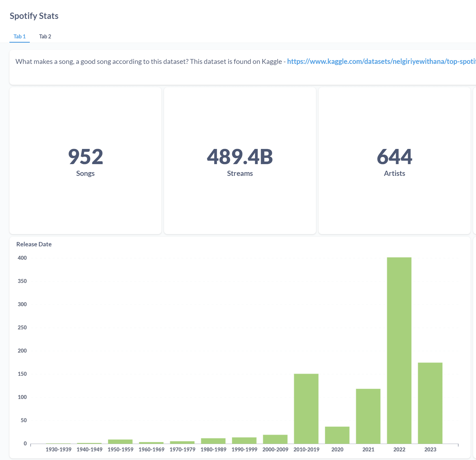476x460 pixels.
Task: Switch to Tab 1
Action: coord(19,36)
